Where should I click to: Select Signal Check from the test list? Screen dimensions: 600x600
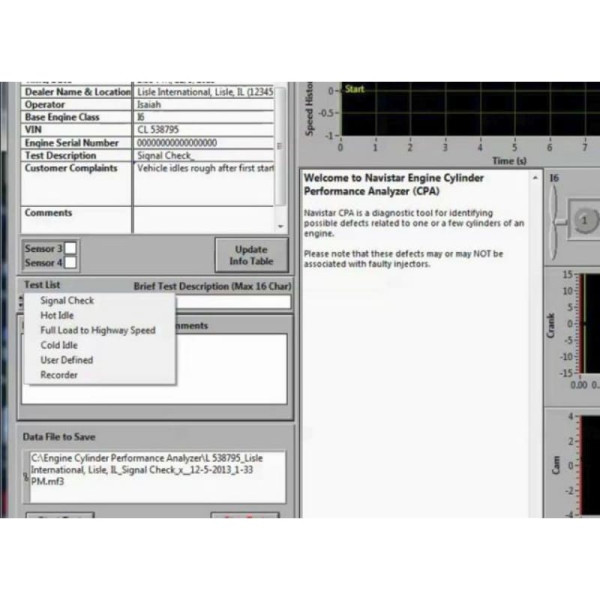66,300
